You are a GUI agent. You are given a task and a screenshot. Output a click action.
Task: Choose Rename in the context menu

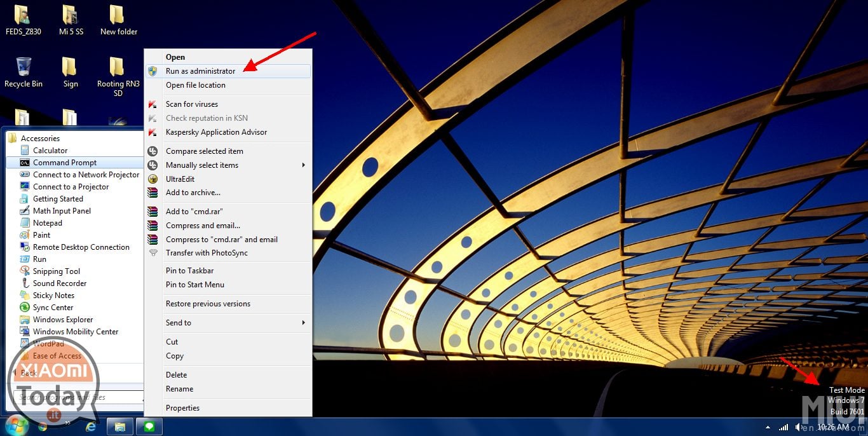click(229, 389)
